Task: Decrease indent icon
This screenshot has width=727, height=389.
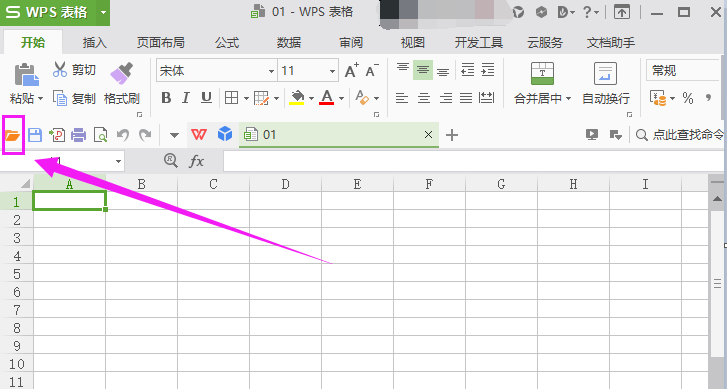Action: pyautogui.click(x=467, y=70)
